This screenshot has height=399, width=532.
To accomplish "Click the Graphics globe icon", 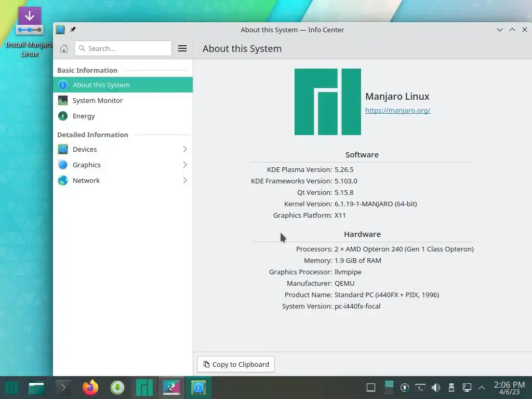I will [63, 165].
